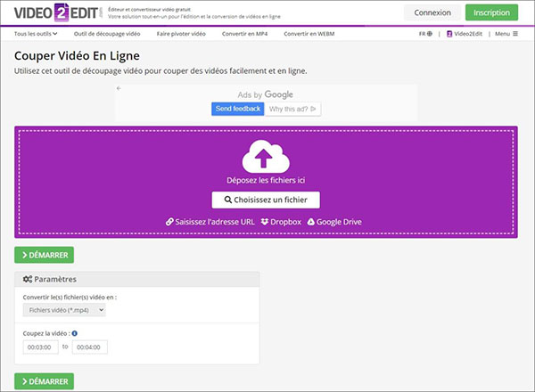Click the info icon beside Coupez la vidéo
The image size is (535, 392).
[74, 333]
